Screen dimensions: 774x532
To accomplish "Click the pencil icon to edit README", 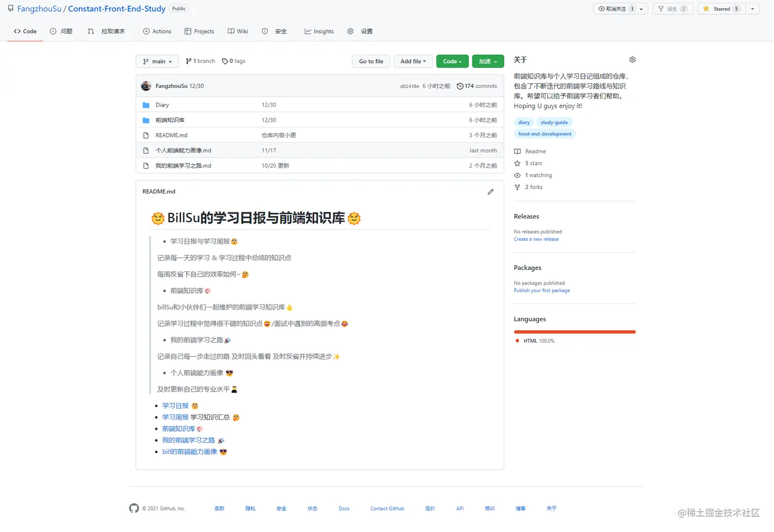I will pos(490,192).
